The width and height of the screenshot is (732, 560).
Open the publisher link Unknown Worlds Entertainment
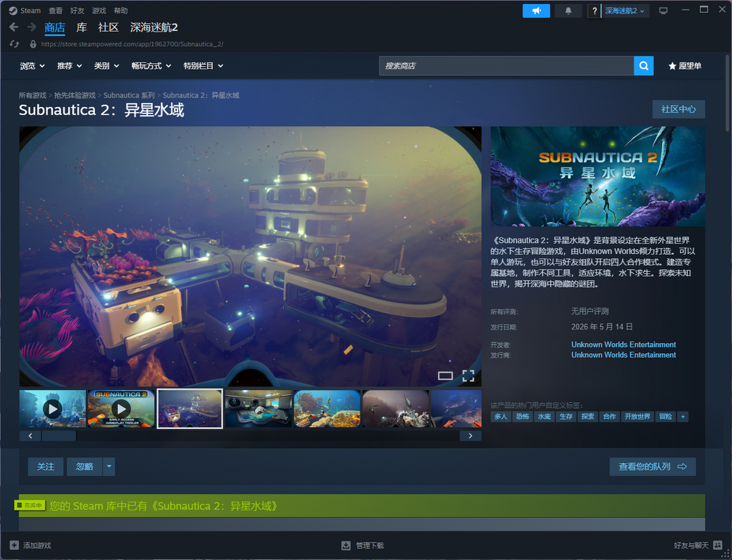tap(624, 355)
